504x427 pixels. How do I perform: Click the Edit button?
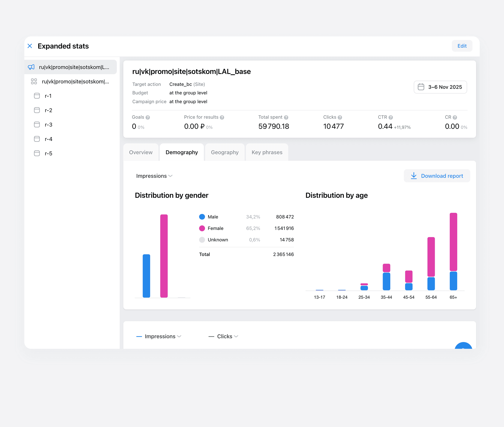pos(462,46)
